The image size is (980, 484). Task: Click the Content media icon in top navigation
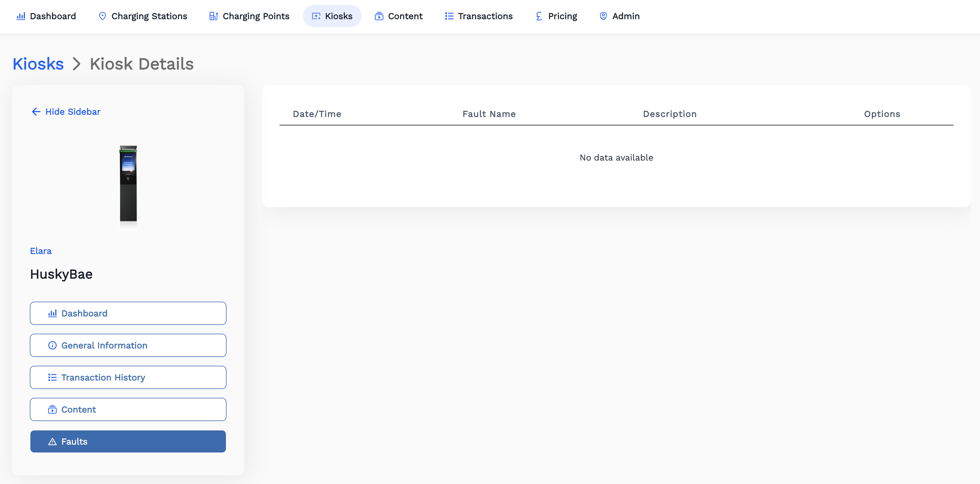click(379, 16)
